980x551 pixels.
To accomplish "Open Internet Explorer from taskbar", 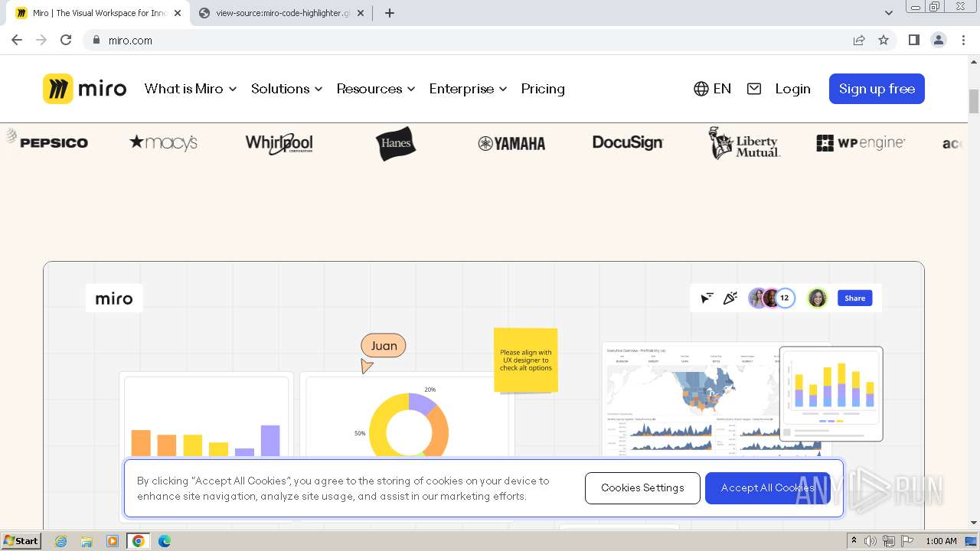I will coord(61,541).
